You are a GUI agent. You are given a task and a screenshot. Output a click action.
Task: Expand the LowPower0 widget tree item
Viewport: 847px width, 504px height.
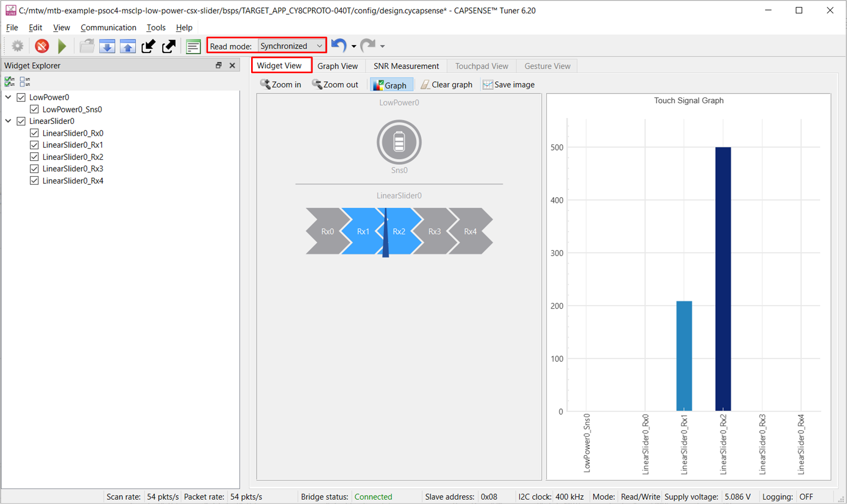point(8,98)
